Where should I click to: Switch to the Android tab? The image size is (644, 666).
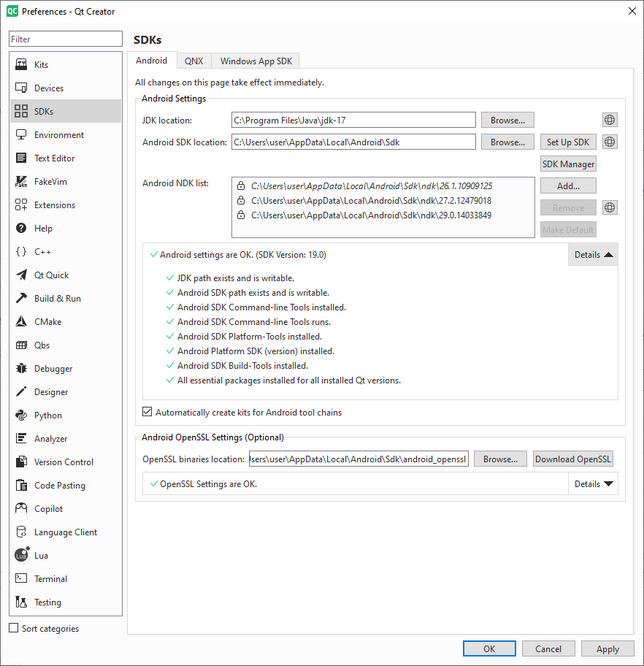pyautogui.click(x=152, y=61)
